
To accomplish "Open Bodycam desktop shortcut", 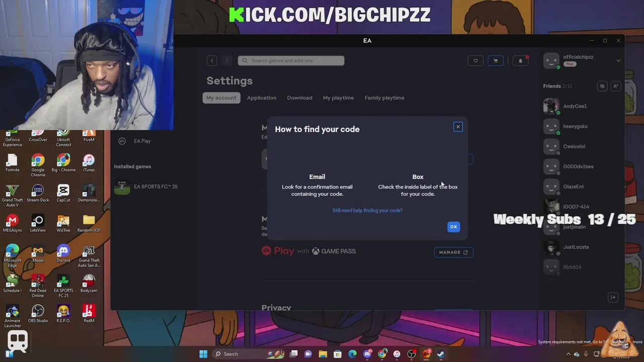I will point(89,284).
